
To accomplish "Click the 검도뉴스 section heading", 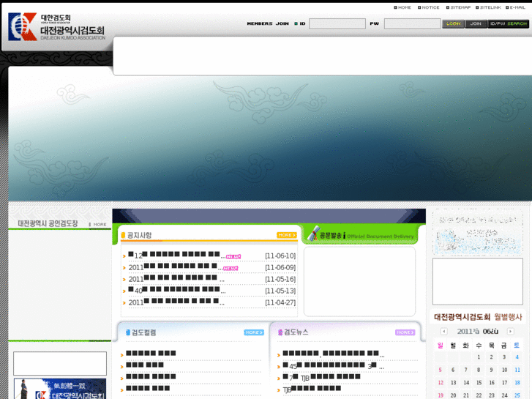I will click(296, 332).
